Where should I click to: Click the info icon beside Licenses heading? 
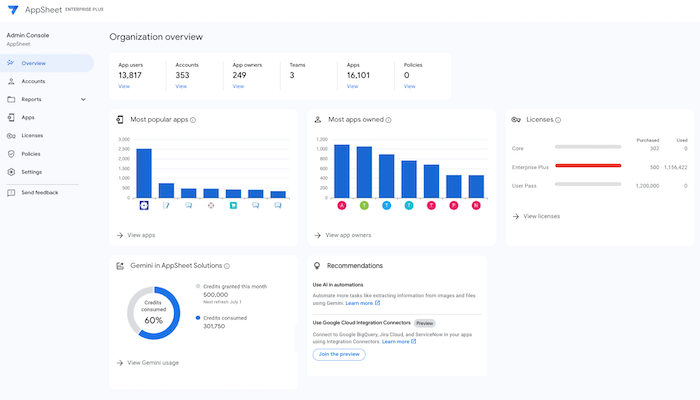(x=558, y=120)
